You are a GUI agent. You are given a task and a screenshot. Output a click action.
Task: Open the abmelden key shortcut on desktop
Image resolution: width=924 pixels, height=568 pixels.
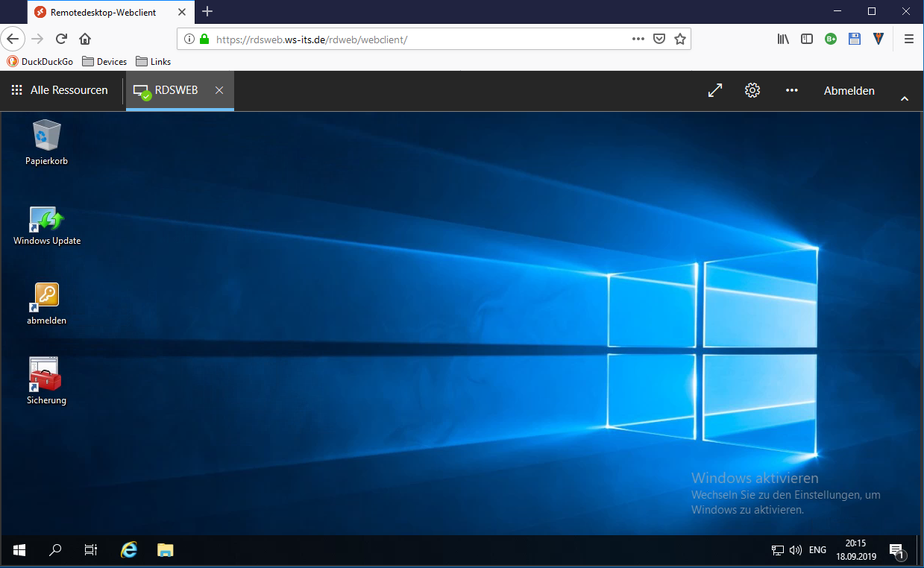[x=46, y=303]
